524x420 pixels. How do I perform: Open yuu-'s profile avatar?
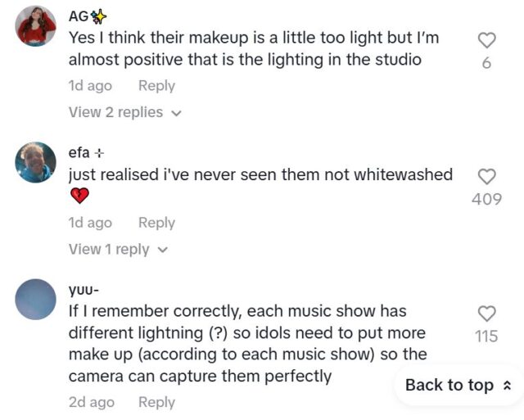click(36, 299)
